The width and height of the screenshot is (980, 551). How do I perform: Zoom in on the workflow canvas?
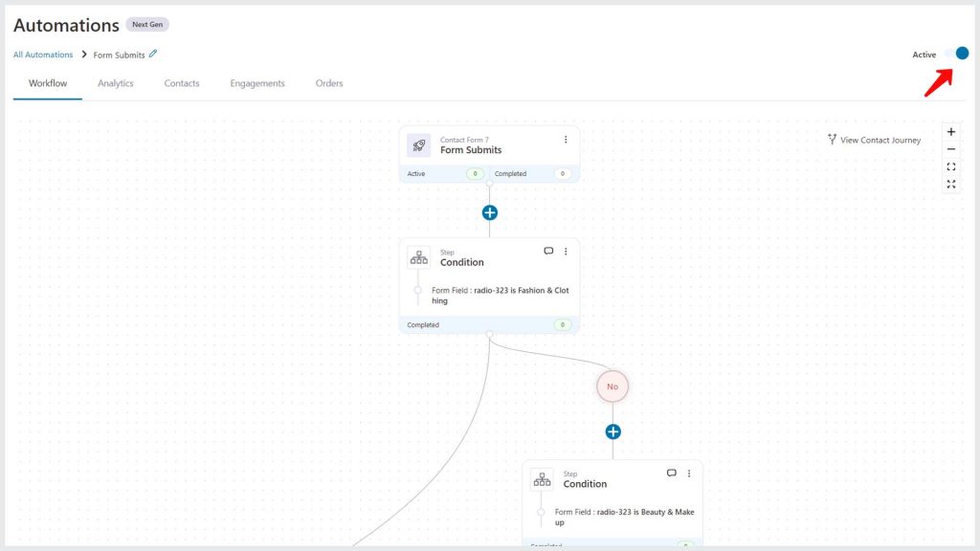[x=951, y=132]
